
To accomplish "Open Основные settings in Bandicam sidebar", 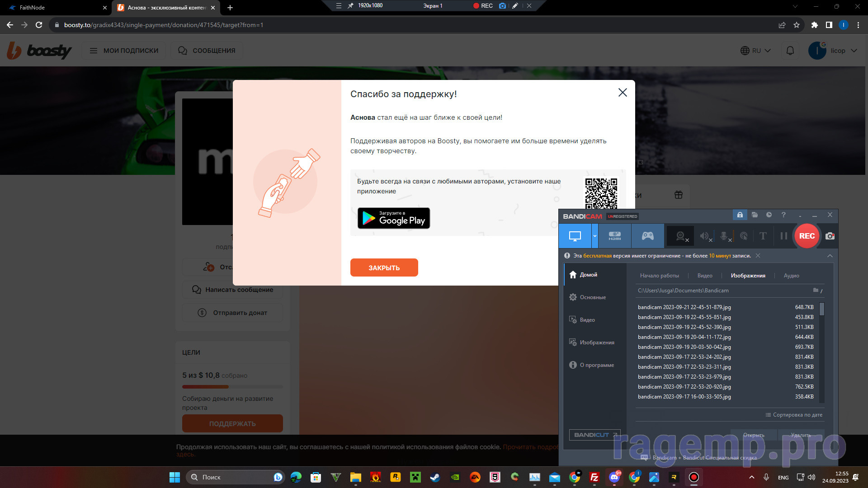I will coord(593,297).
